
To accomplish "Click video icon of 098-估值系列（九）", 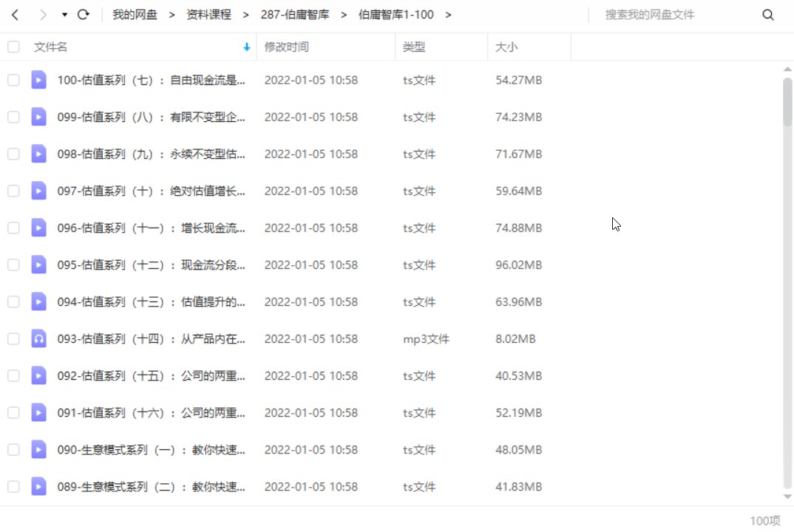I will coord(38,154).
